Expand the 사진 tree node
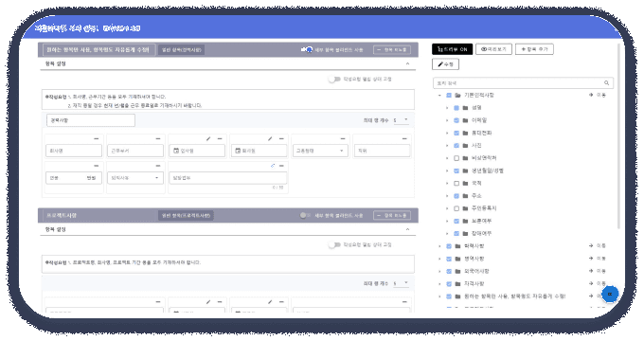 (x=447, y=146)
